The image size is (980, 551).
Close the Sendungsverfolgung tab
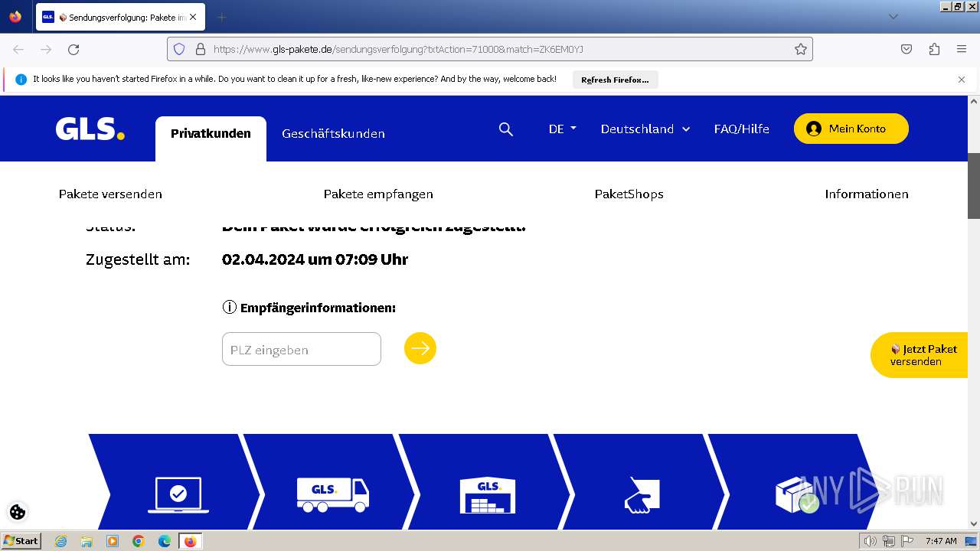pyautogui.click(x=193, y=17)
